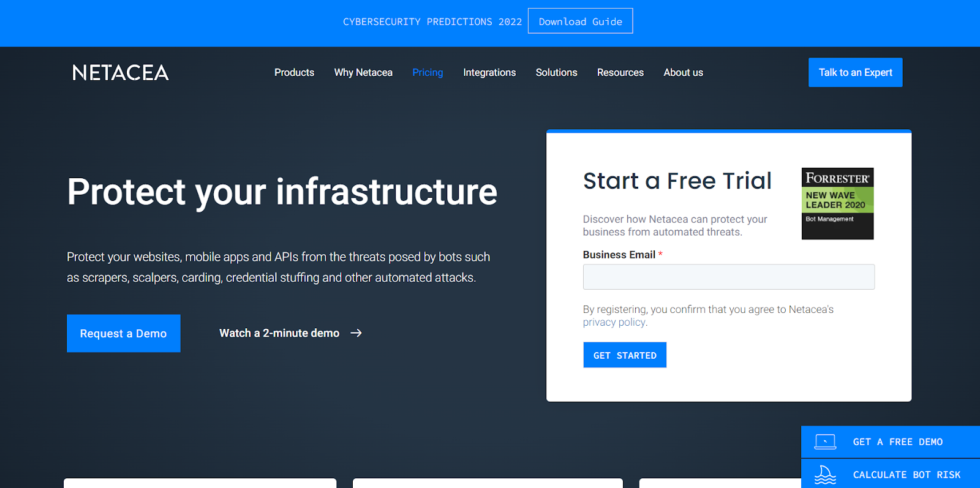The height and width of the screenshot is (488, 980).
Task: Click the Cybersecurity Predictions 2022 text
Action: click(x=432, y=21)
